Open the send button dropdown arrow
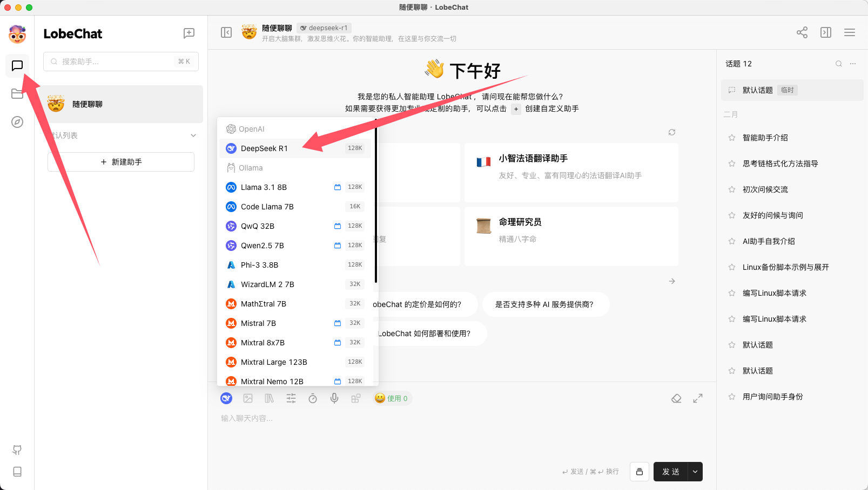The width and height of the screenshot is (868, 490). (x=695, y=472)
